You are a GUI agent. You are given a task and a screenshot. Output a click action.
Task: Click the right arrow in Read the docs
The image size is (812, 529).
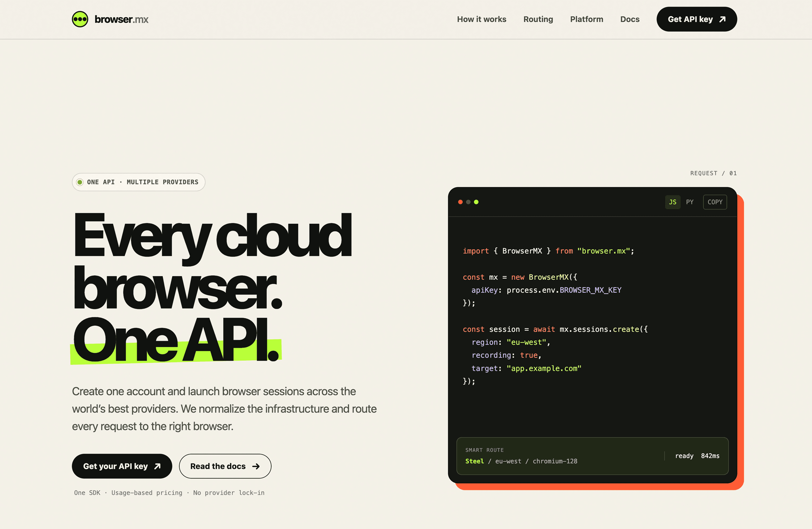(256, 466)
